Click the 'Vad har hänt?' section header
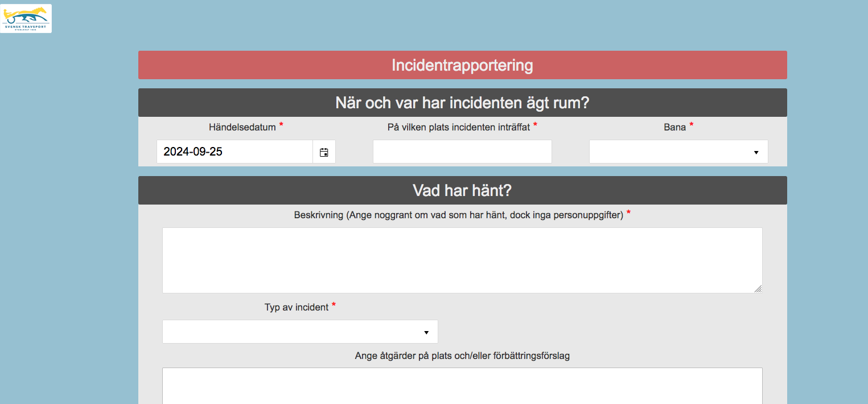 click(x=462, y=190)
